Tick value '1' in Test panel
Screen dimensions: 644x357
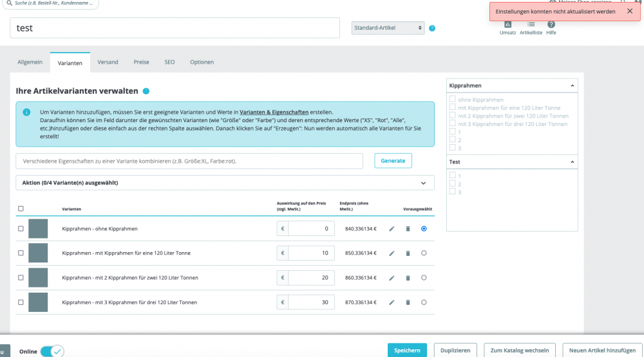453,175
